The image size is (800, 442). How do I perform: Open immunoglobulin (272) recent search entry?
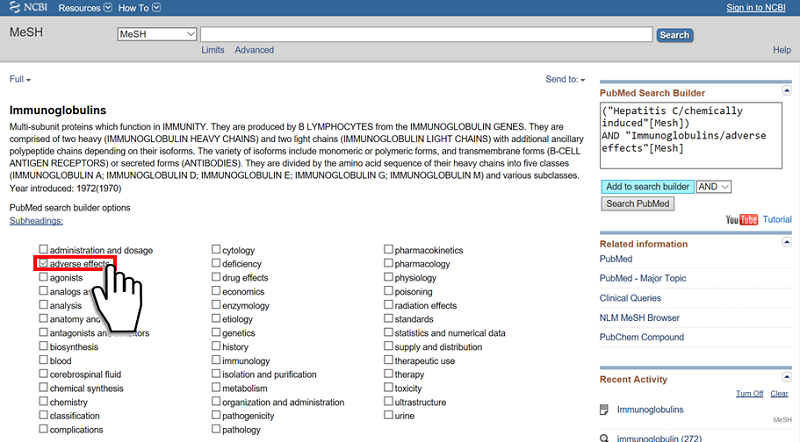[x=659, y=438]
